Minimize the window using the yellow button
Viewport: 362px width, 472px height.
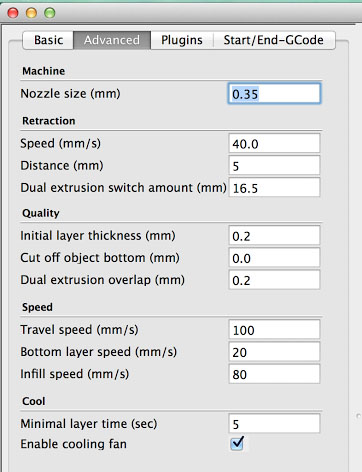click(31, 13)
